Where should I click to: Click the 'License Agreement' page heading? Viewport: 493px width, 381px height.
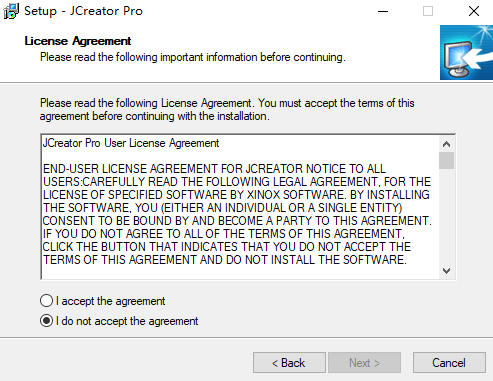click(x=78, y=41)
